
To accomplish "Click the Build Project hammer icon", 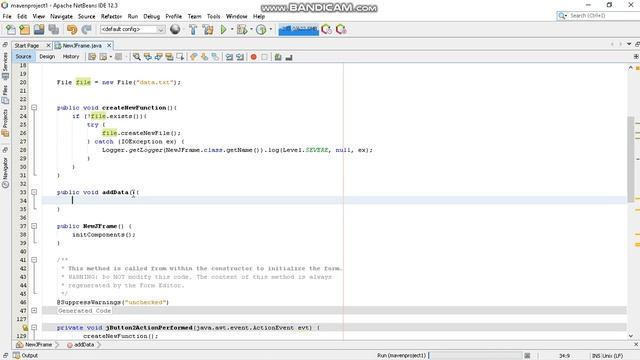I will pos(193,29).
